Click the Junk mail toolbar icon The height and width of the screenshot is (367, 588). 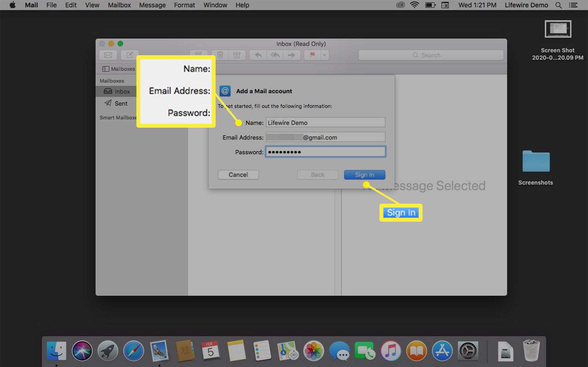coord(237,55)
